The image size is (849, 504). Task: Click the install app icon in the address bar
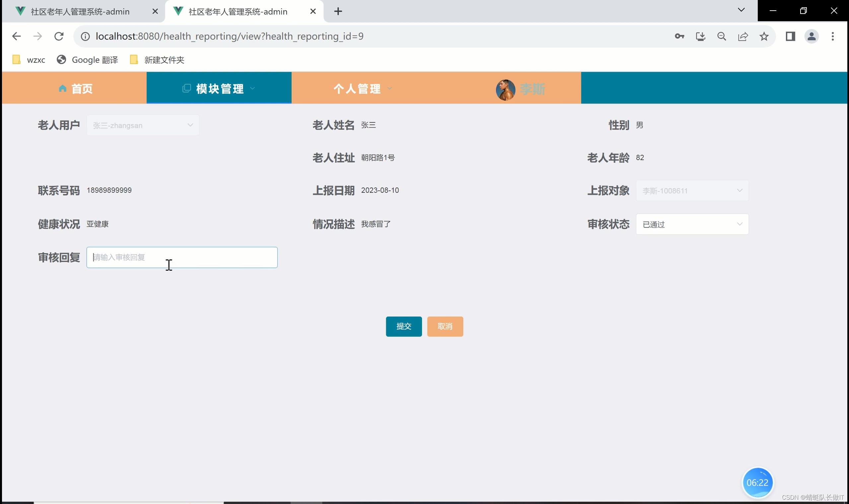pos(700,36)
